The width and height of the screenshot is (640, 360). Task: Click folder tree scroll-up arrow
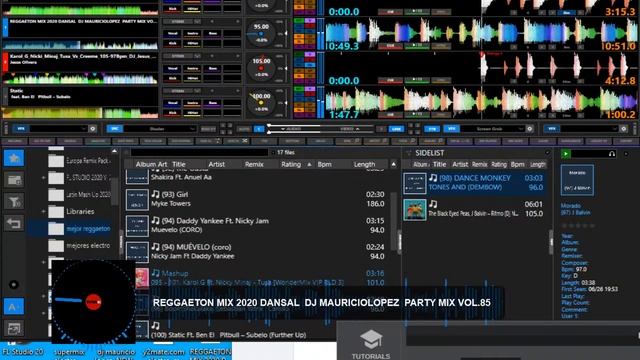click(x=114, y=151)
